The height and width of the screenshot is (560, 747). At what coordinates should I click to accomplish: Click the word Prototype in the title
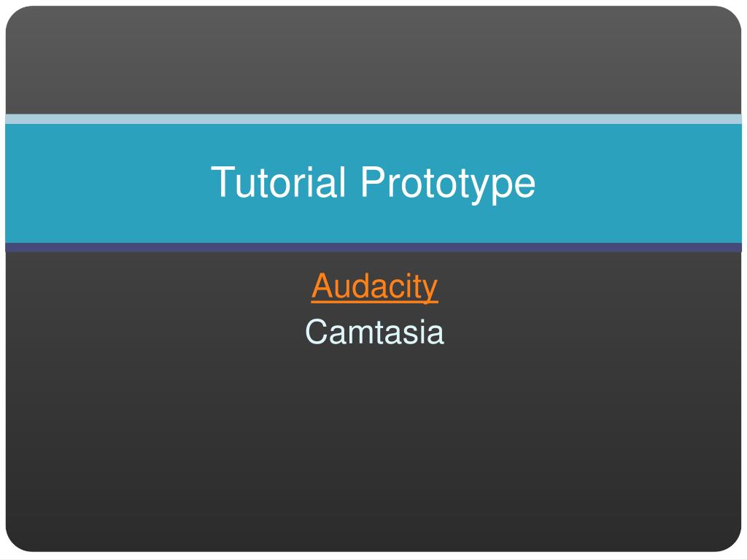(x=448, y=183)
